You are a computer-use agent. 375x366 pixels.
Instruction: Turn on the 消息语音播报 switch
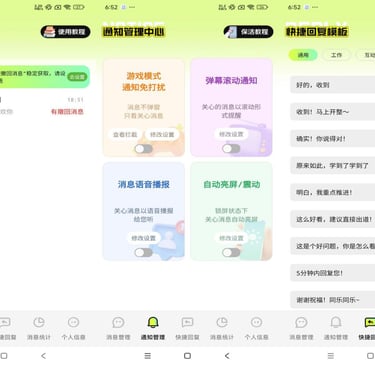pos(144,252)
